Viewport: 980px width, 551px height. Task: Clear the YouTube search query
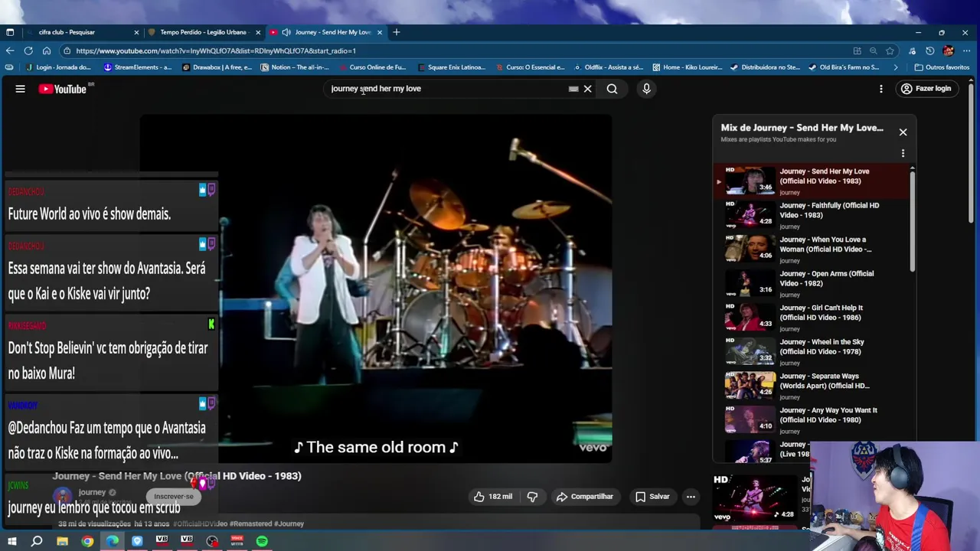tap(588, 89)
